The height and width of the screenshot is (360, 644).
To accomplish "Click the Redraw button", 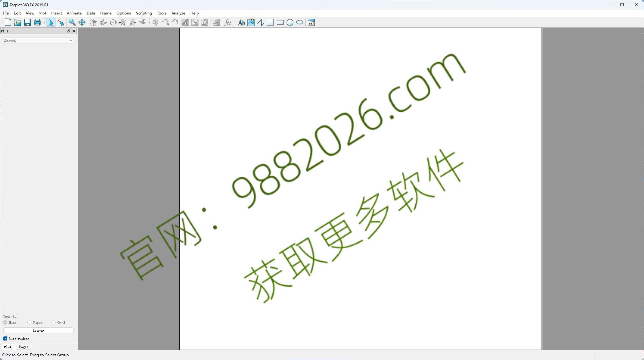I will (x=38, y=330).
